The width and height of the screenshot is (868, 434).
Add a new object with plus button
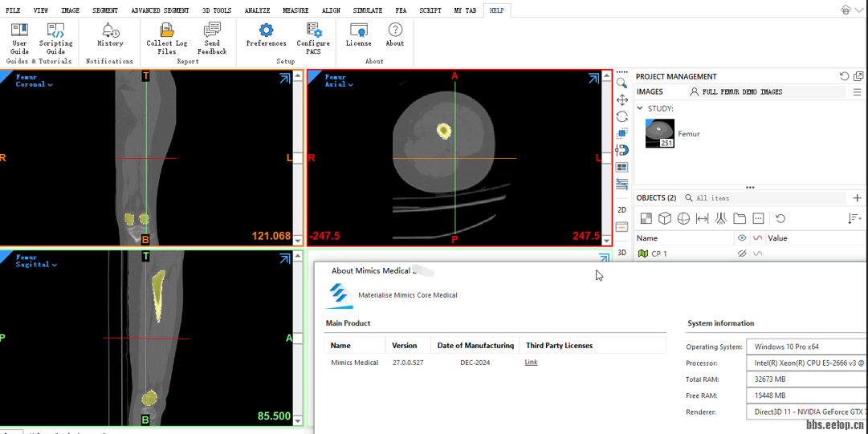[x=857, y=198]
